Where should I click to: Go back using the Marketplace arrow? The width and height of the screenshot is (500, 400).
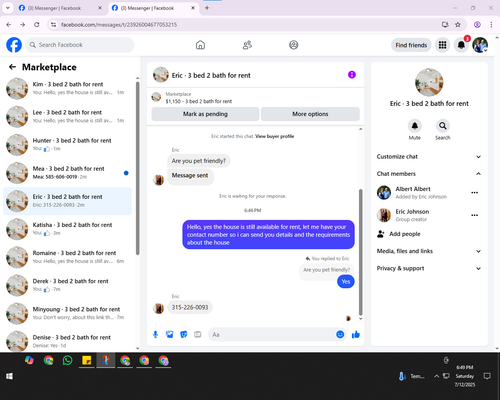point(12,67)
